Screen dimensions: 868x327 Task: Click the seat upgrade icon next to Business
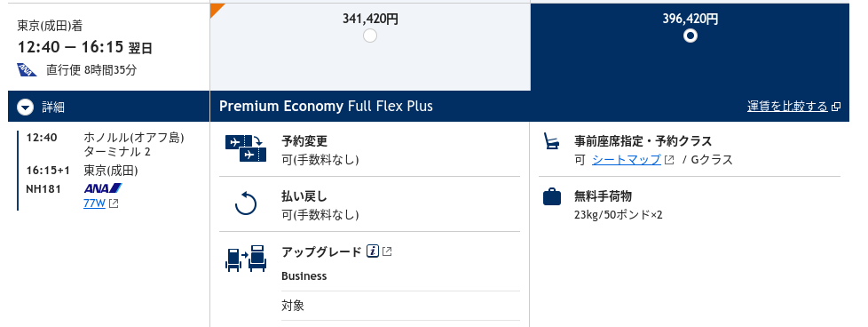(246, 259)
